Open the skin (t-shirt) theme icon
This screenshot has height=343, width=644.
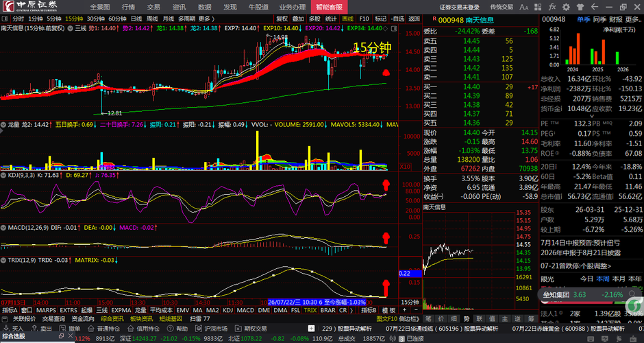(x=580, y=7)
